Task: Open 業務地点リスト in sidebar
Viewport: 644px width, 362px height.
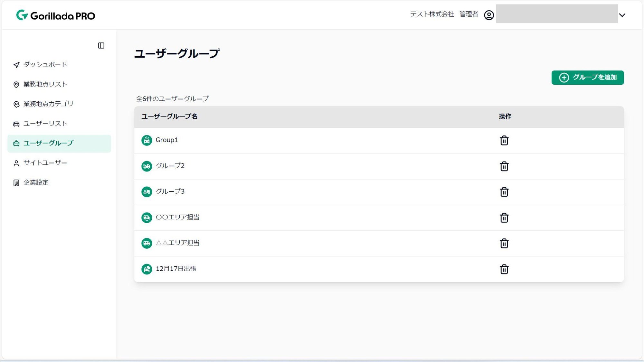Action: [x=59, y=84]
